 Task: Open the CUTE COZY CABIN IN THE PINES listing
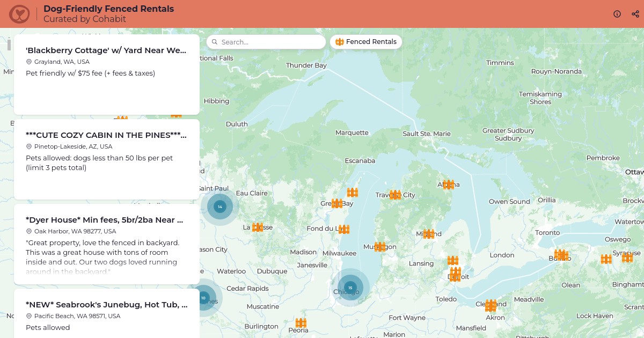pyautogui.click(x=107, y=159)
